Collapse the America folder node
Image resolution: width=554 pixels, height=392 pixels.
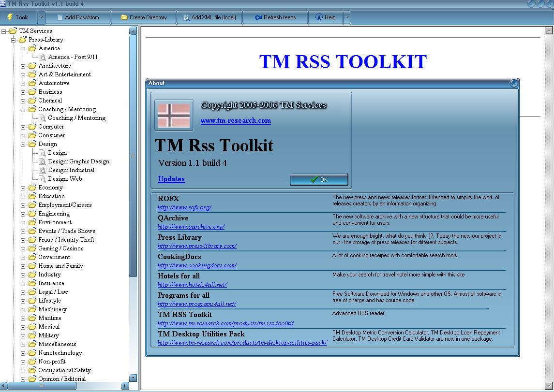click(x=23, y=49)
